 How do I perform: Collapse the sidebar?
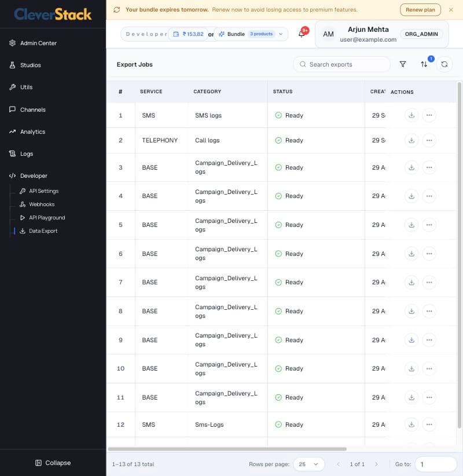click(53, 463)
